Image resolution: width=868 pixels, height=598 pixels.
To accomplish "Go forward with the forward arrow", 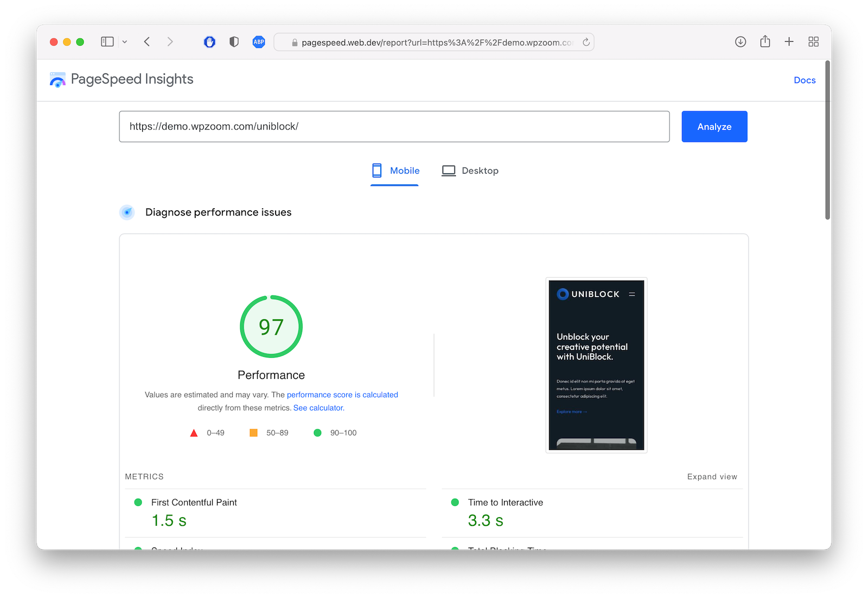I will (170, 42).
